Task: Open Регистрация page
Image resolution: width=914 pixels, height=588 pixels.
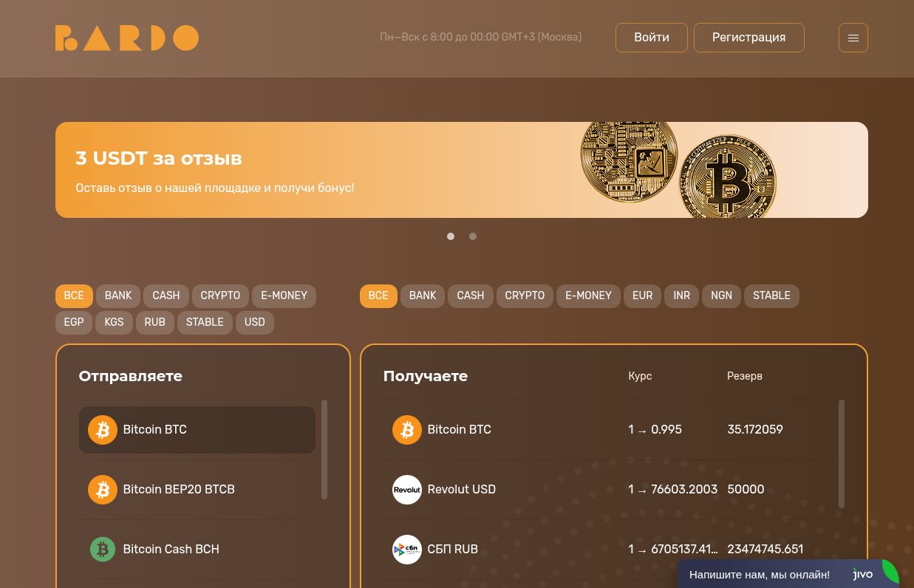Action: tap(749, 38)
